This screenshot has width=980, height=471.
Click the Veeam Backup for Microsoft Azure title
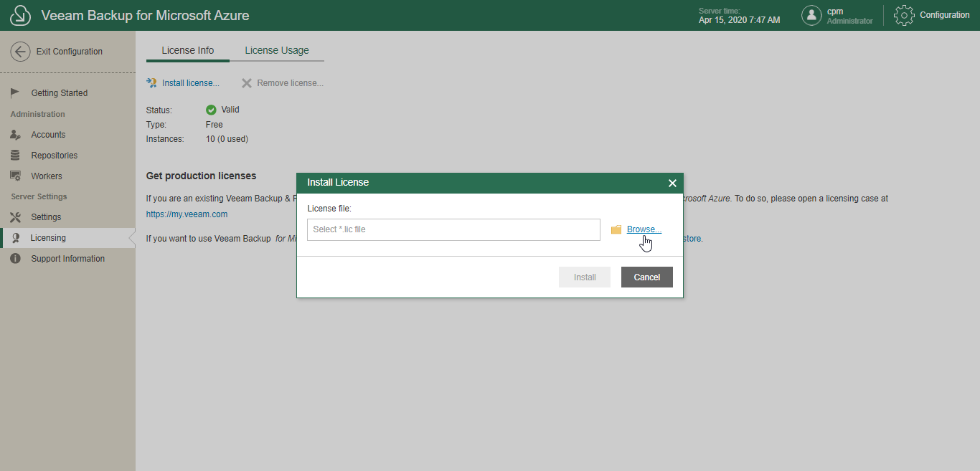(146, 15)
